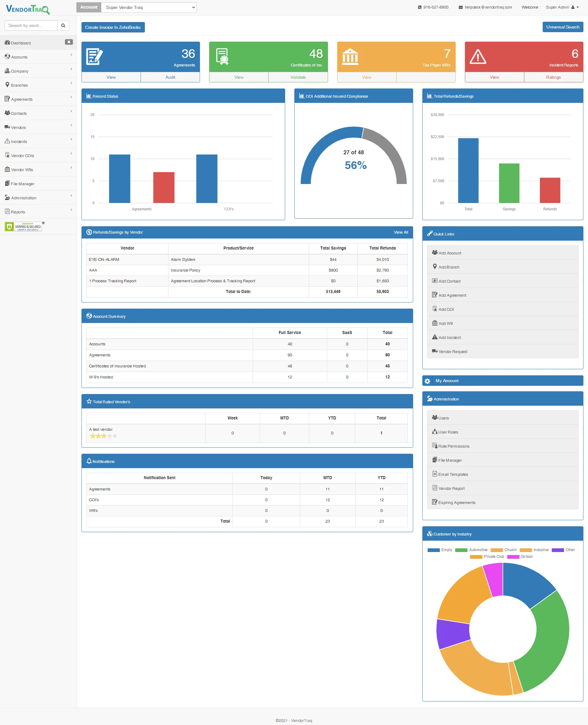Click the Agreements document icon tile
588x725 pixels.
pos(95,57)
